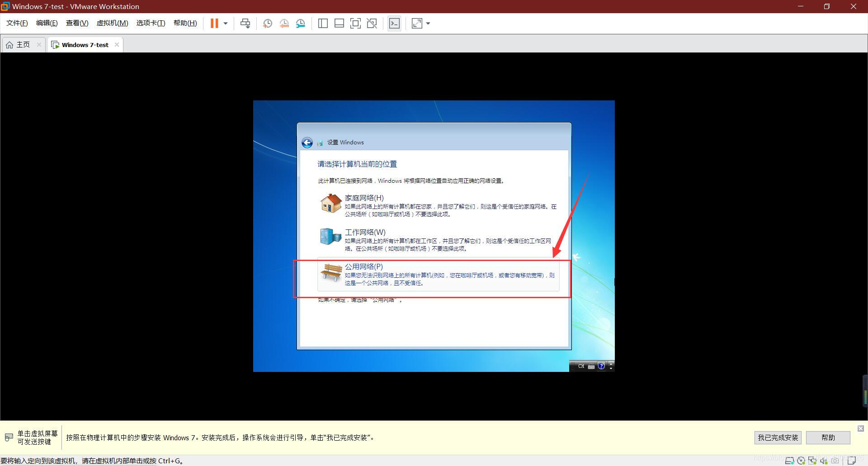Click the work network building icon
Screen dimensions: 868x466
[x=330, y=236]
